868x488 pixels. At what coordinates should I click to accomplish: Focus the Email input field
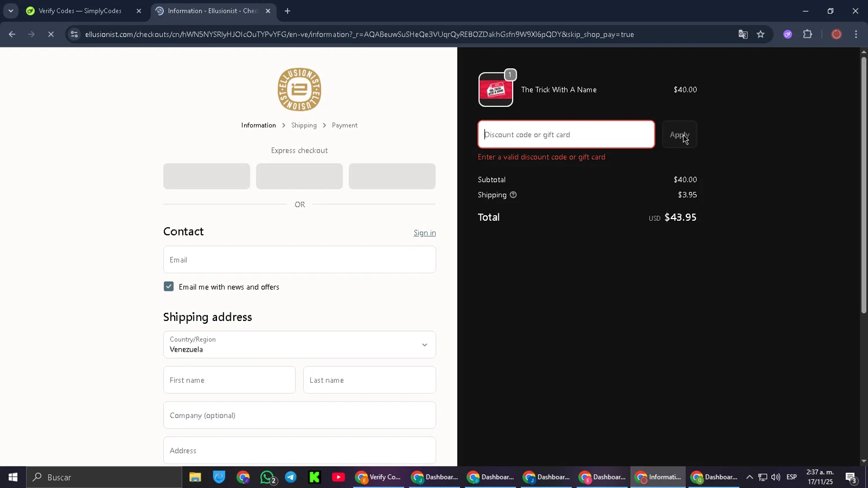299,260
